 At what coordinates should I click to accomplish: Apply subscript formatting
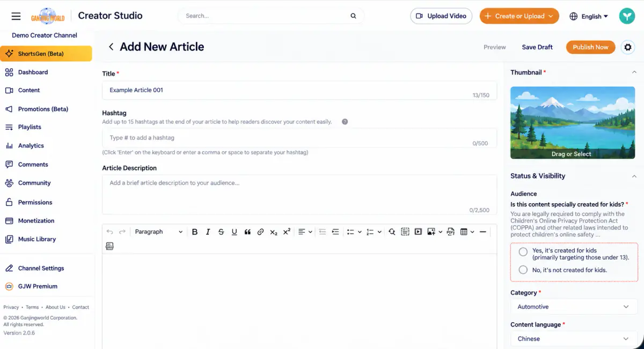[274, 232]
